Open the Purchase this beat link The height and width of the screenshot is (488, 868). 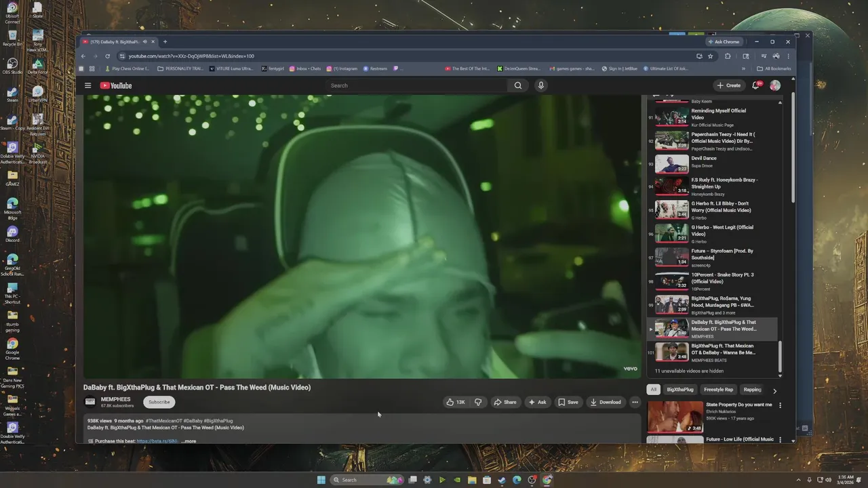(157, 441)
